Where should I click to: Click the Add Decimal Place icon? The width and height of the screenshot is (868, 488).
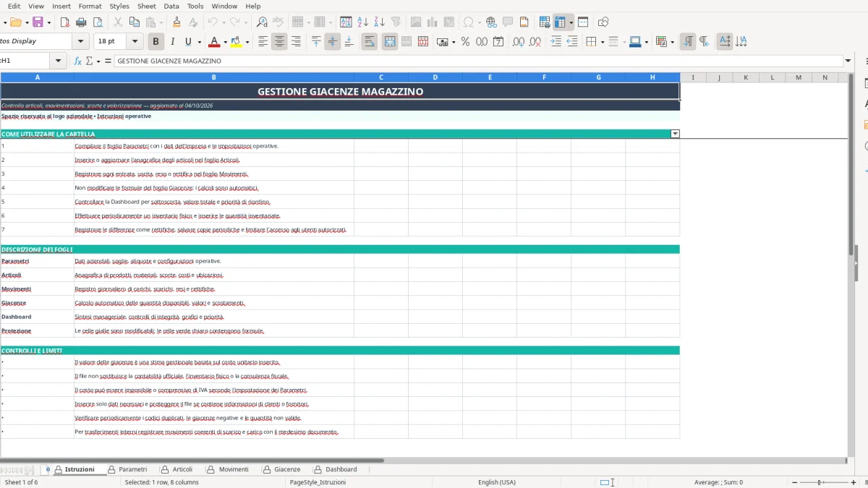(x=518, y=42)
